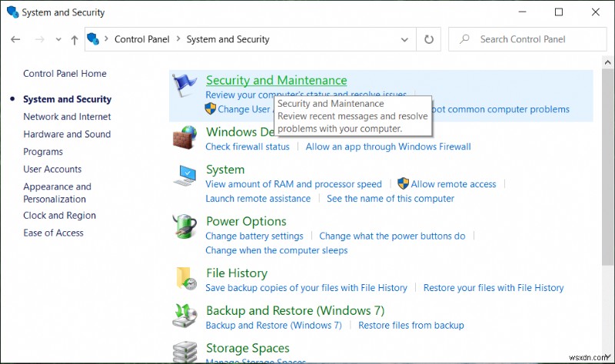
Task: Open the Programs category
Action: (43, 151)
